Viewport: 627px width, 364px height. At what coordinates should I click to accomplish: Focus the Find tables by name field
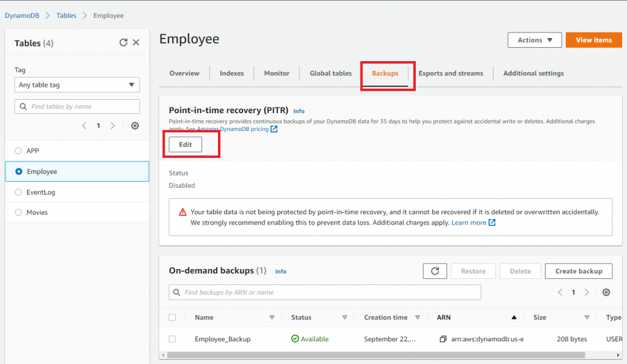click(x=77, y=106)
